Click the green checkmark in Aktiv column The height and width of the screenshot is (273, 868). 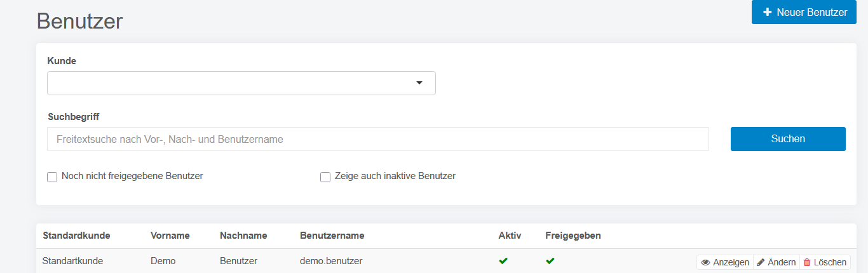(503, 261)
